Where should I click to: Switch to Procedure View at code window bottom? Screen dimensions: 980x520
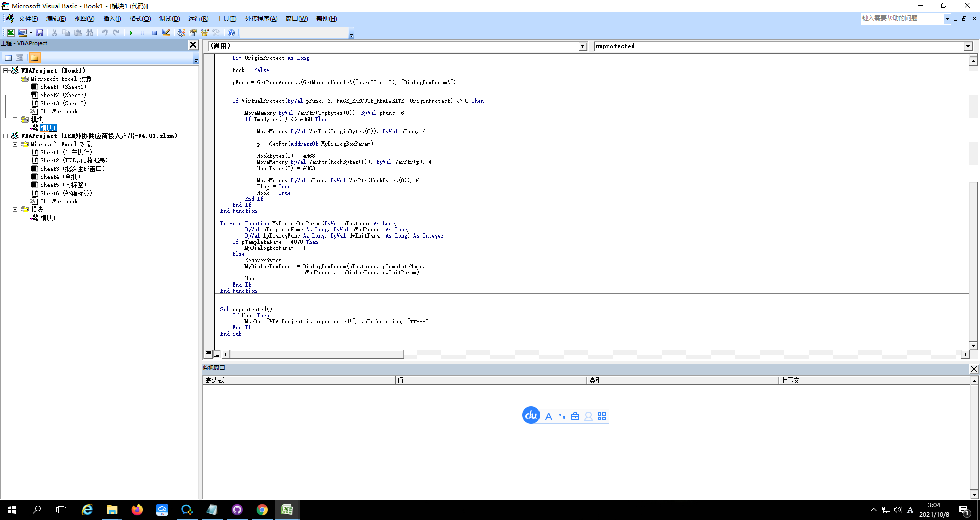coord(208,353)
